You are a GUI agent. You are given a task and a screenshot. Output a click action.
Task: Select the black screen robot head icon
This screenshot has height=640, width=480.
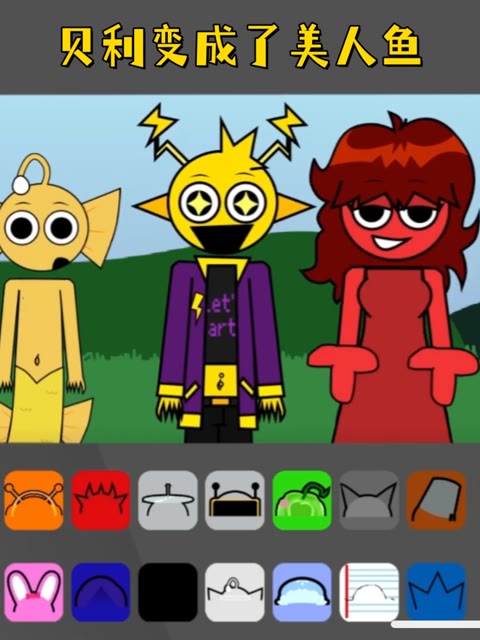click(235, 500)
